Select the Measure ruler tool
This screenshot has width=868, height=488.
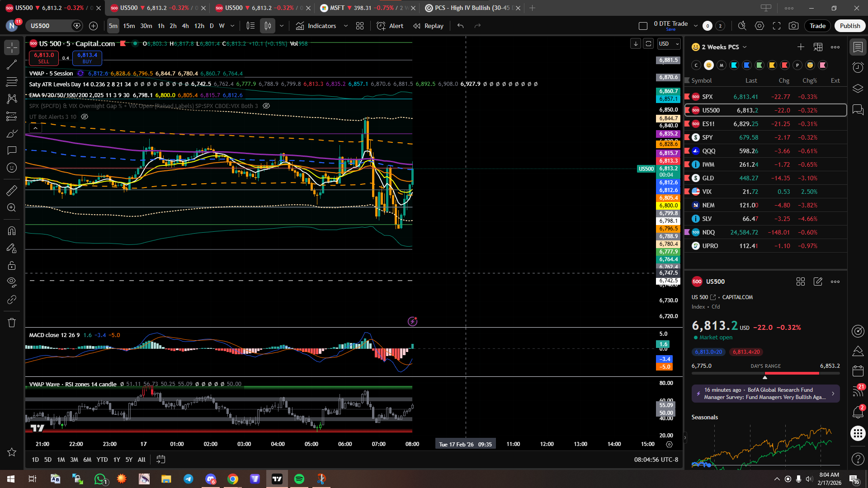point(12,191)
